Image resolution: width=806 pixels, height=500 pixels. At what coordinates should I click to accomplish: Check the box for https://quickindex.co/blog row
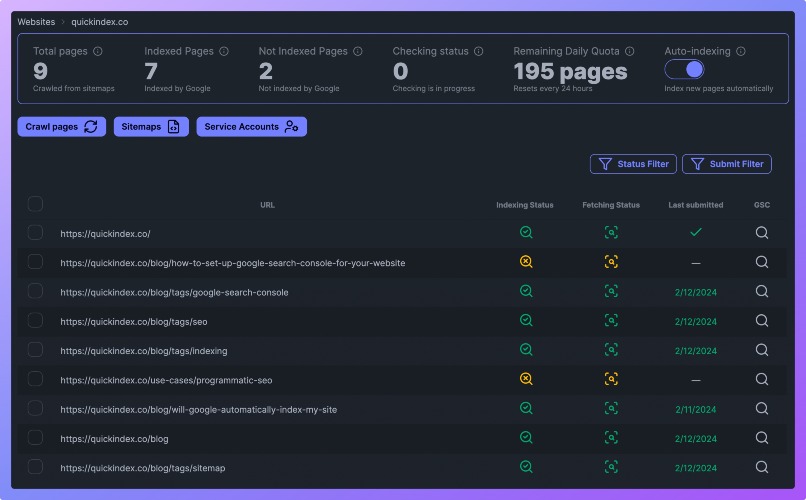[x=35, y=437]
